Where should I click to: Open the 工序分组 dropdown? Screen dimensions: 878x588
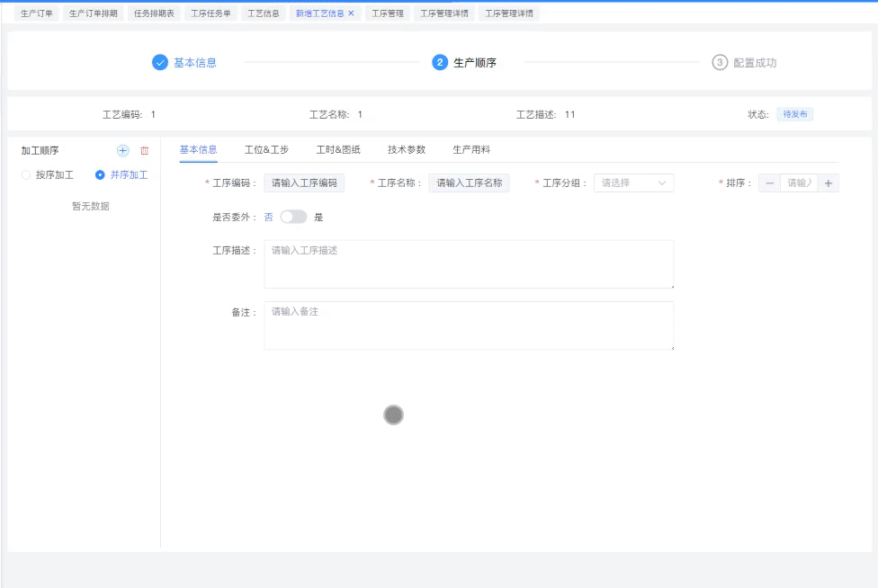tap(633, 183)
